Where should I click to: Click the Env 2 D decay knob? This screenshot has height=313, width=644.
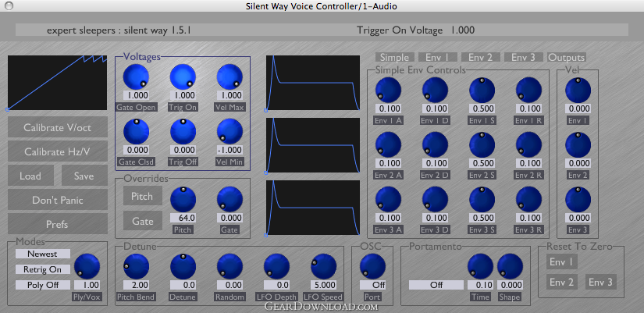[435, 144]
